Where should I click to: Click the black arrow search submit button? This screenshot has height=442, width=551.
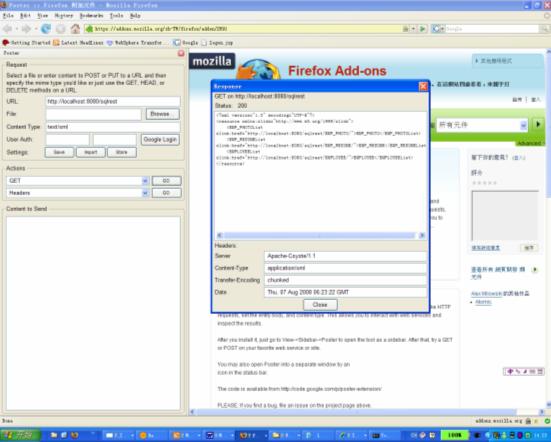(x=538, y=124)
